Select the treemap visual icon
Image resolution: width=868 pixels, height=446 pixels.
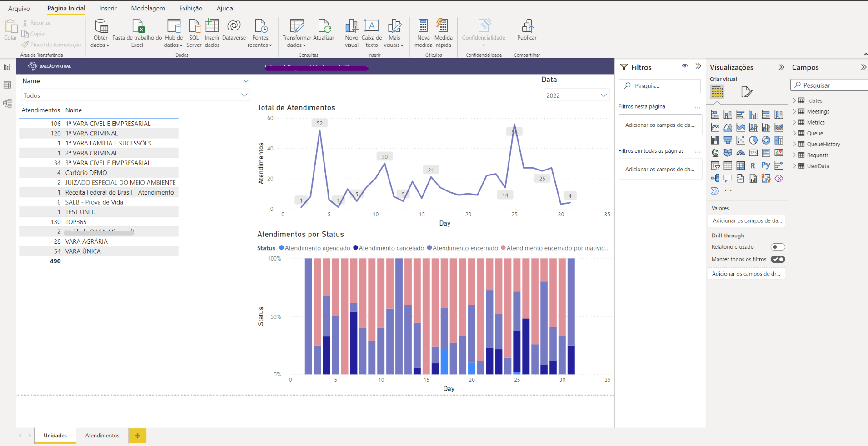[x=779, y=140]
